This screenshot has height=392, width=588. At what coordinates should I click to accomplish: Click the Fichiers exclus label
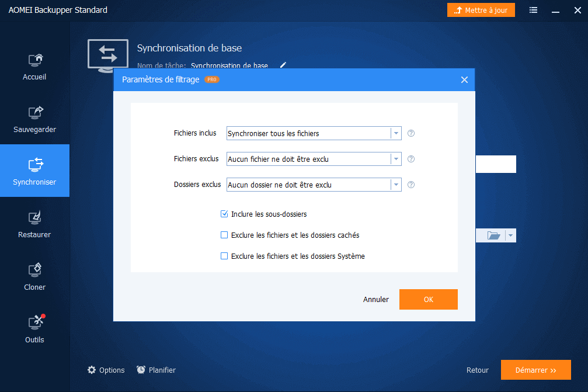point(196,159)
